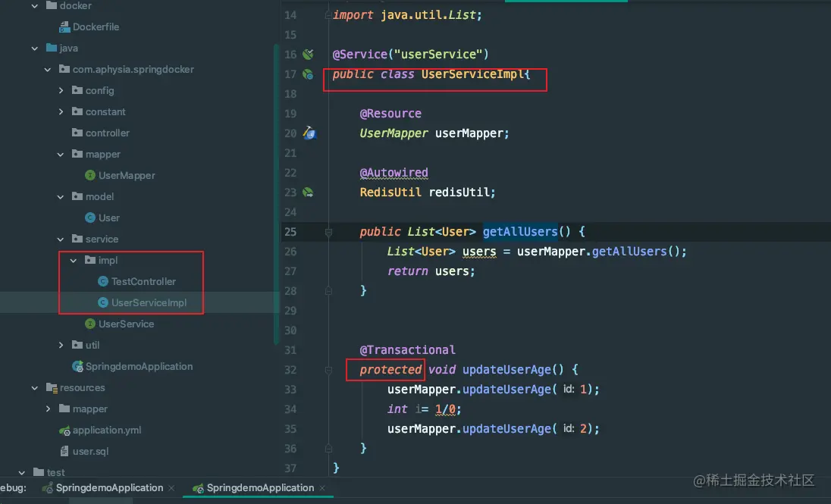Click the method end fold marker on line 28

click(328, 291)
